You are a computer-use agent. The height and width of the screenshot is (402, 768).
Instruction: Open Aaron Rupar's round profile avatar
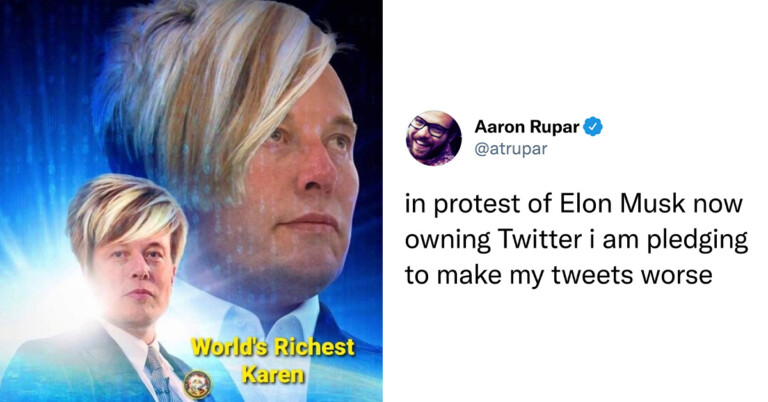tap(433, 138)
